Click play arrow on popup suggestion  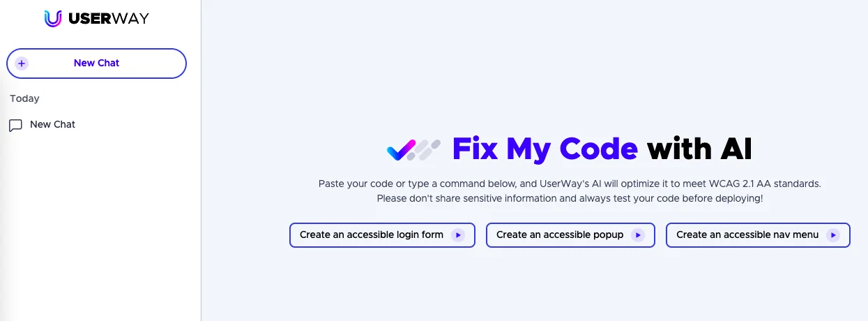(x=637, y=235)
